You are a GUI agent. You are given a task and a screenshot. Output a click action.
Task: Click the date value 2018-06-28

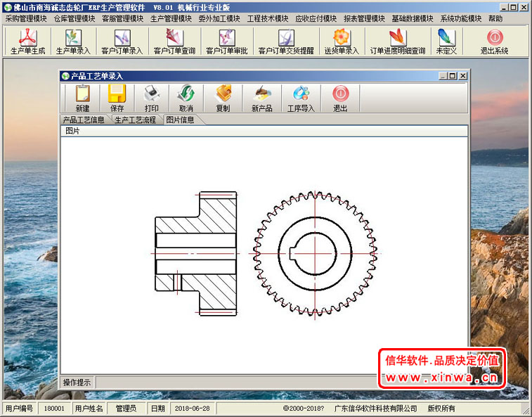[192, 409]
